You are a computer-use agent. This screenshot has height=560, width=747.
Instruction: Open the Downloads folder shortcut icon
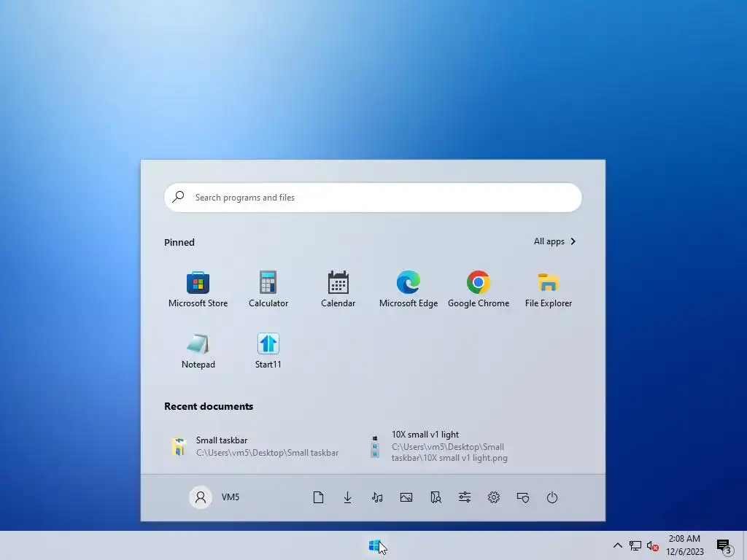point(348,497)
